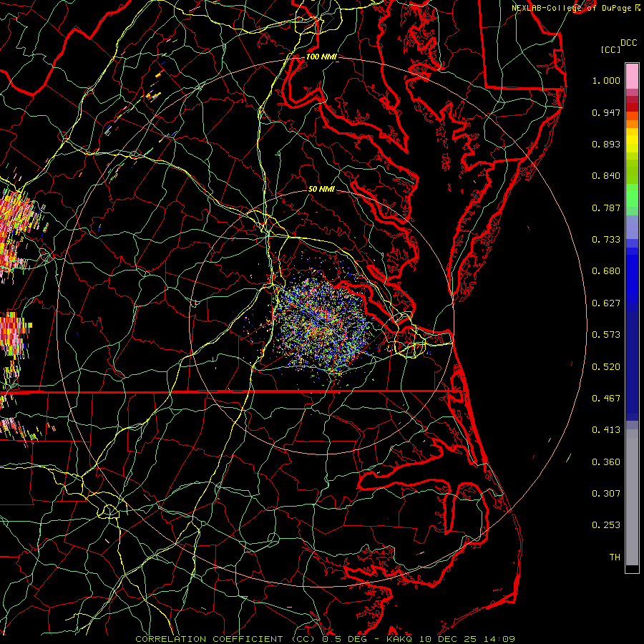This screenshot has width=644, height=644.
Task: Click the TH threshold label on the scale
Action: 615,557
